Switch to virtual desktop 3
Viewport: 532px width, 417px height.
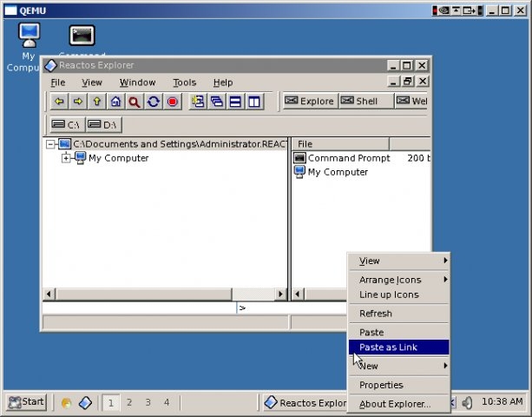tap(148, 403)
